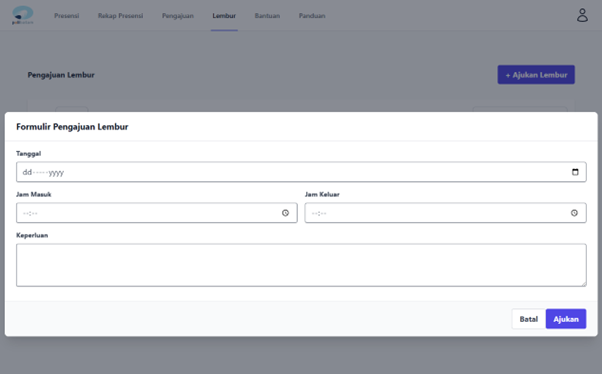
Task: Click inside the Keperluan text area
Action: click(301, 265)
